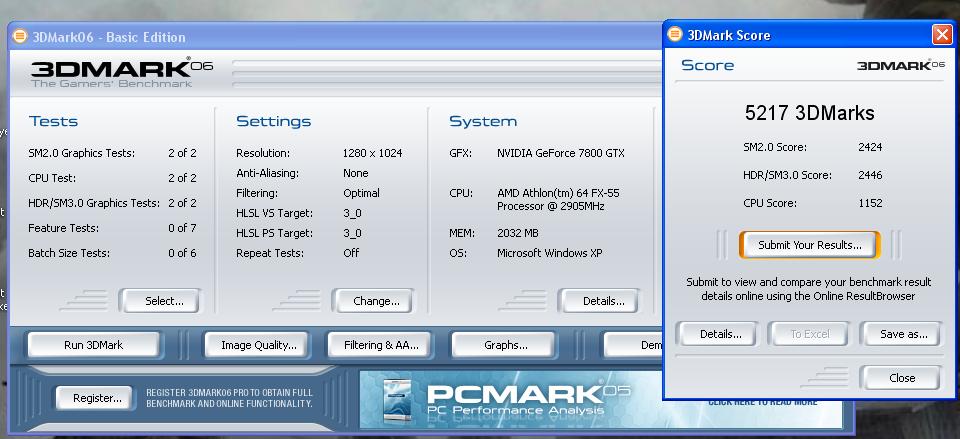Viewport: 960px width, 439px height.
Task: Click the 3DMark Score window title icon
Action: click(675, 34)
